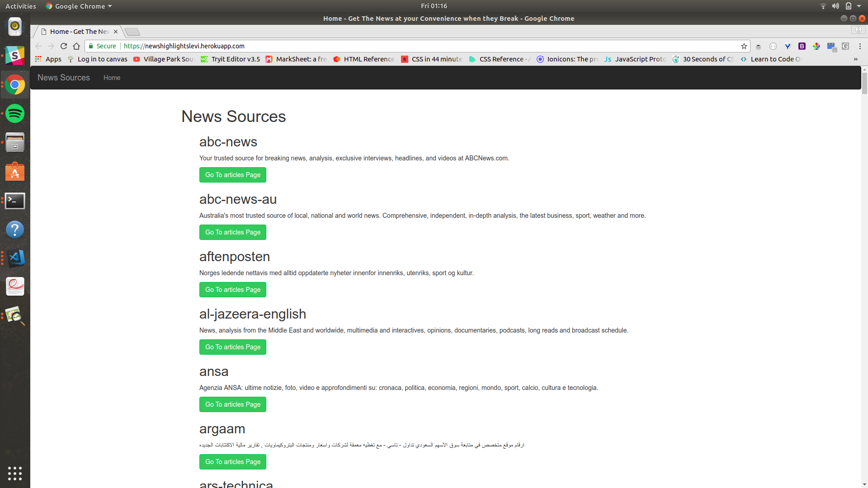The image size is (868, 488).
Task: Click the colorful pinwheel extension icon
Action: (x=816, y=46)
